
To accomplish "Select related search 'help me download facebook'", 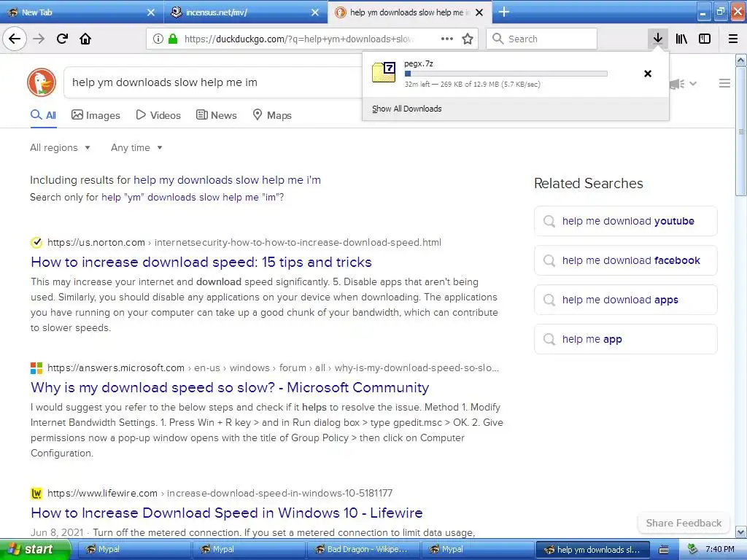I will [x=625, y=260].
